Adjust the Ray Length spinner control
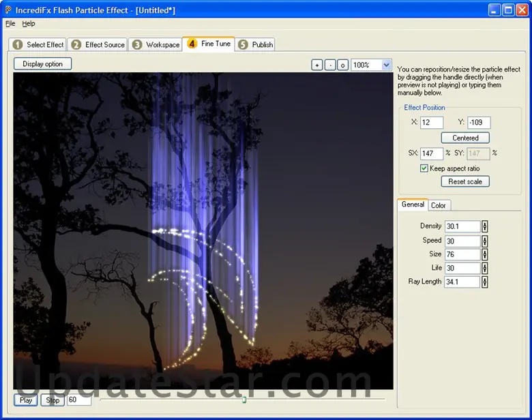The width and height of the screenshot is (532, 420). pyautogui.click(x=485, y=282)
